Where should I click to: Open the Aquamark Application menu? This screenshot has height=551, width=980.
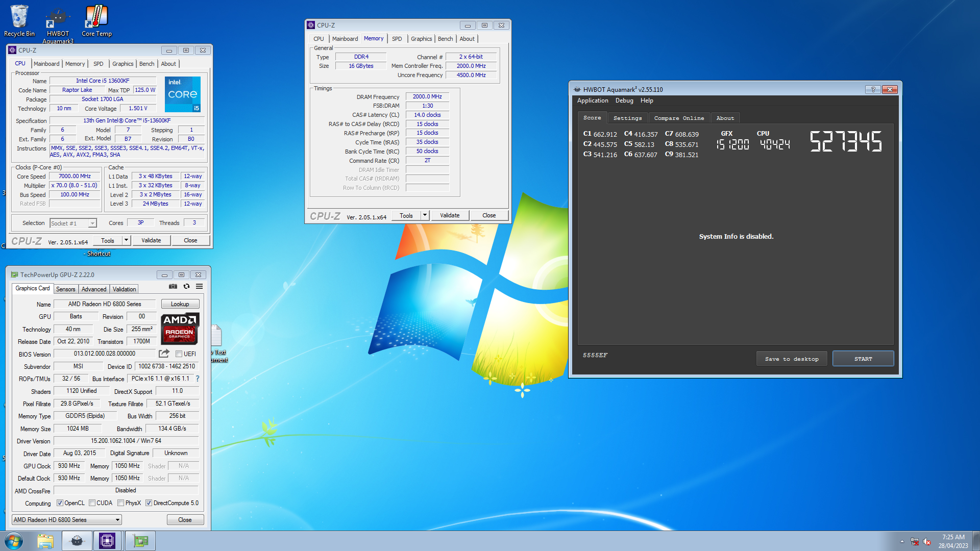click(593, 101)
